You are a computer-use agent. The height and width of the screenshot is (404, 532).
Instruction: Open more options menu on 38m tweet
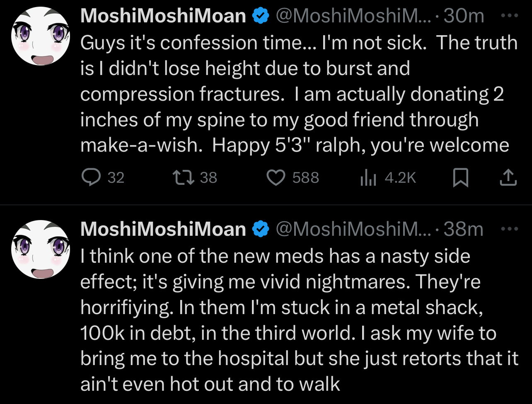pyautogui.click(x=509, y=229)
